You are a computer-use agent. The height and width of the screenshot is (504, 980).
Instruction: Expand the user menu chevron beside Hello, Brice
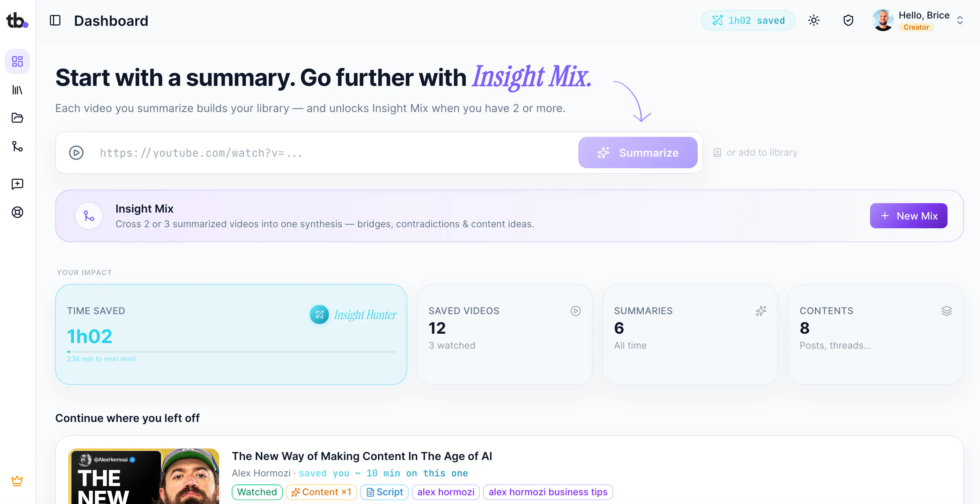coord(960,21)
